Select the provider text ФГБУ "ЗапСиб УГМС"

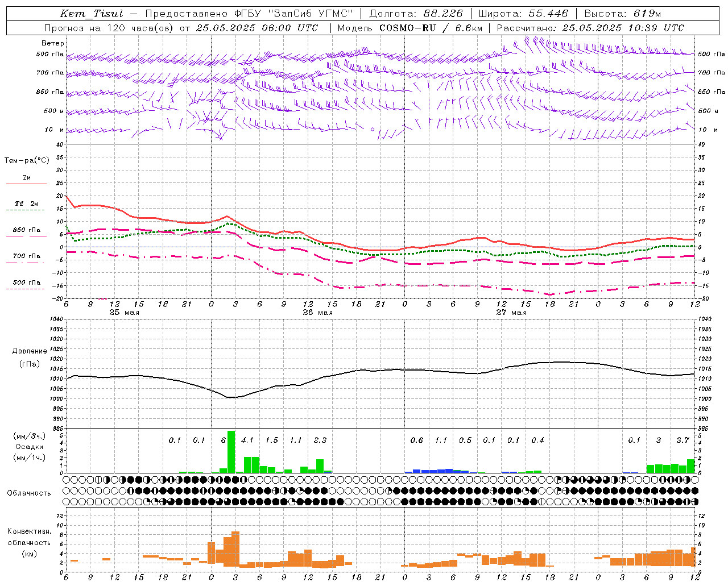coord(293,14)
